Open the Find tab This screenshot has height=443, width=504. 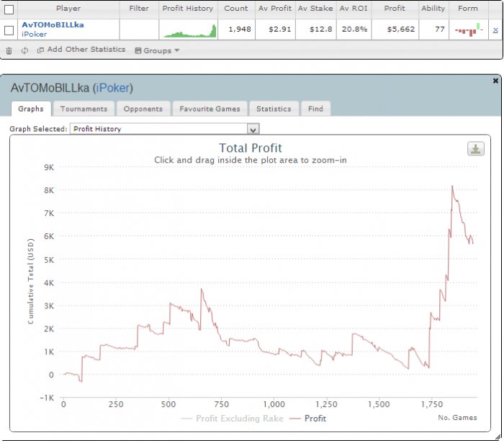[x=315, y=109]
